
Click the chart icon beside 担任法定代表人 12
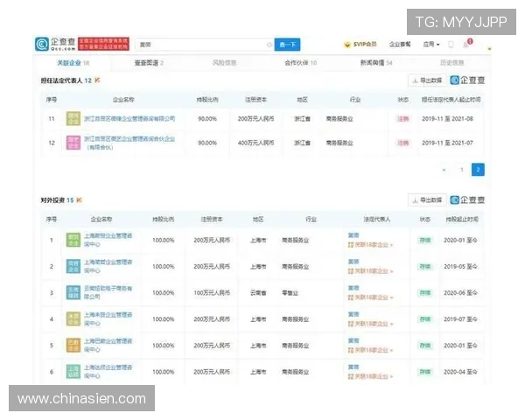[97, 80]
